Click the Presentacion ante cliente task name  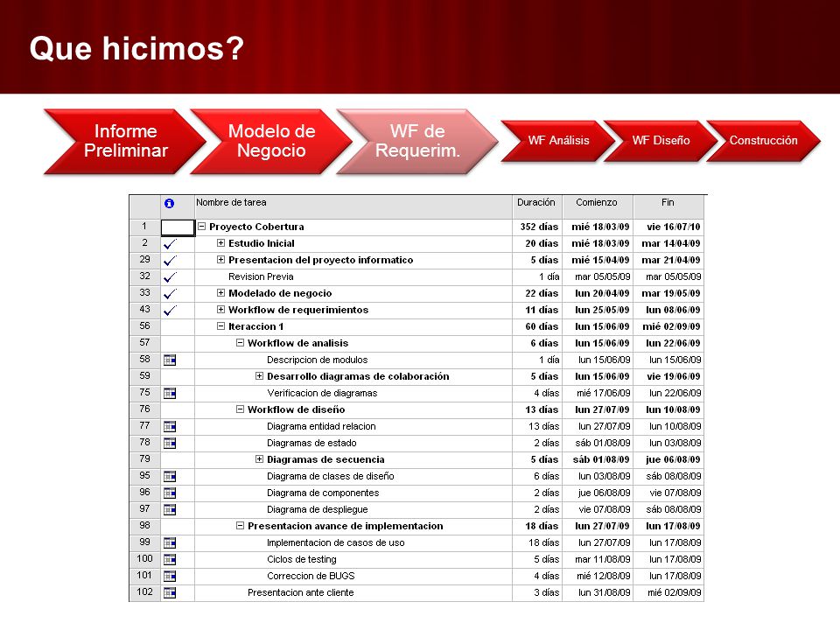[x=300, y=592]
